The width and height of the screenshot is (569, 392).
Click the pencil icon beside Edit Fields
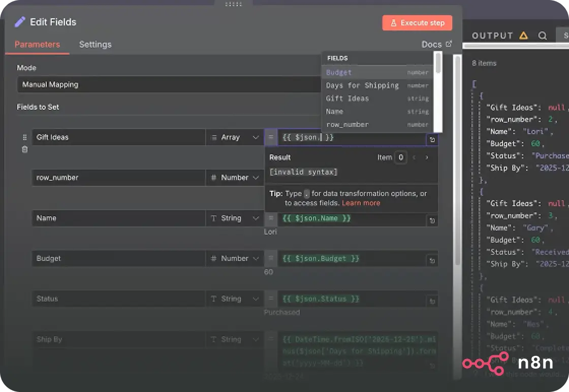pyautogui.click(x=20, y=22)
